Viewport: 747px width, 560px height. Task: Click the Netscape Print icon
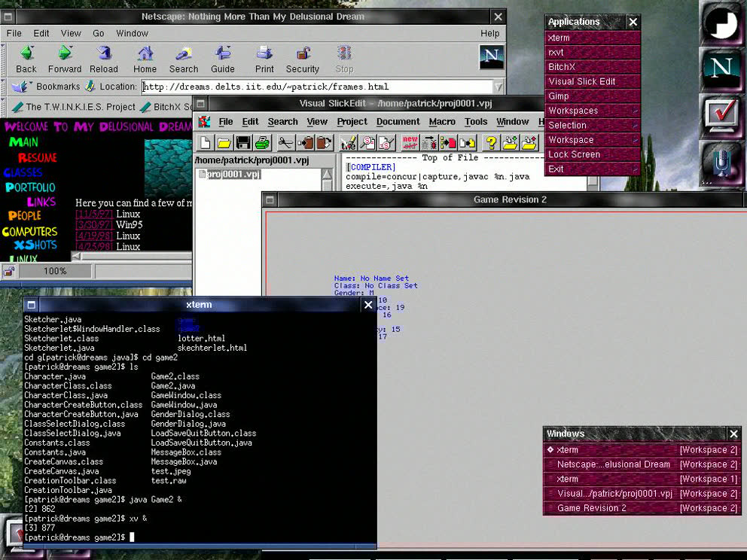coord(264,53)
